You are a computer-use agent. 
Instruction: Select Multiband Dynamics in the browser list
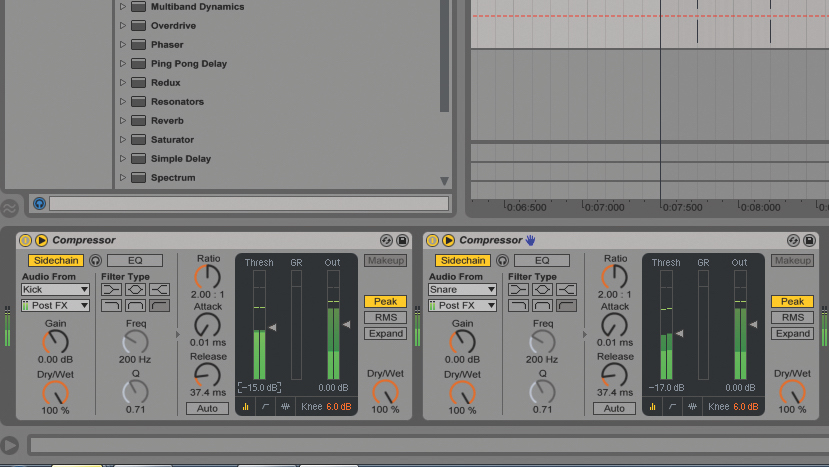(x=197, y=7)
